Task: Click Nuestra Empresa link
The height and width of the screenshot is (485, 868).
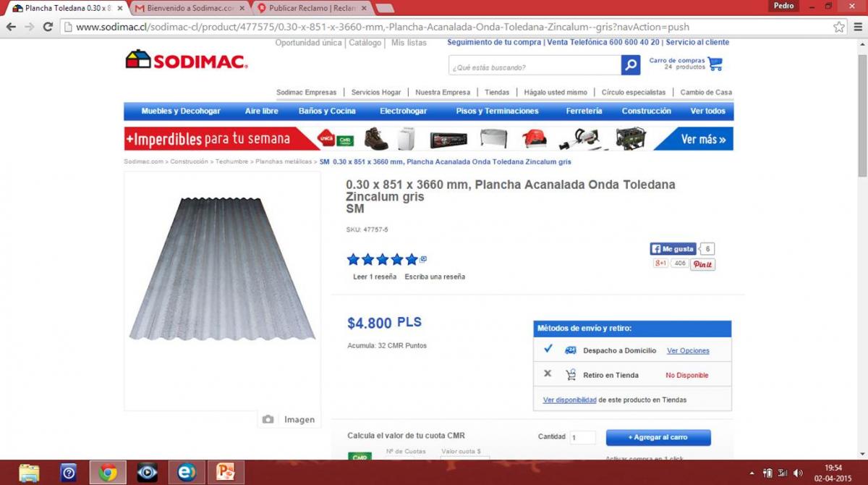Action: 443,93
